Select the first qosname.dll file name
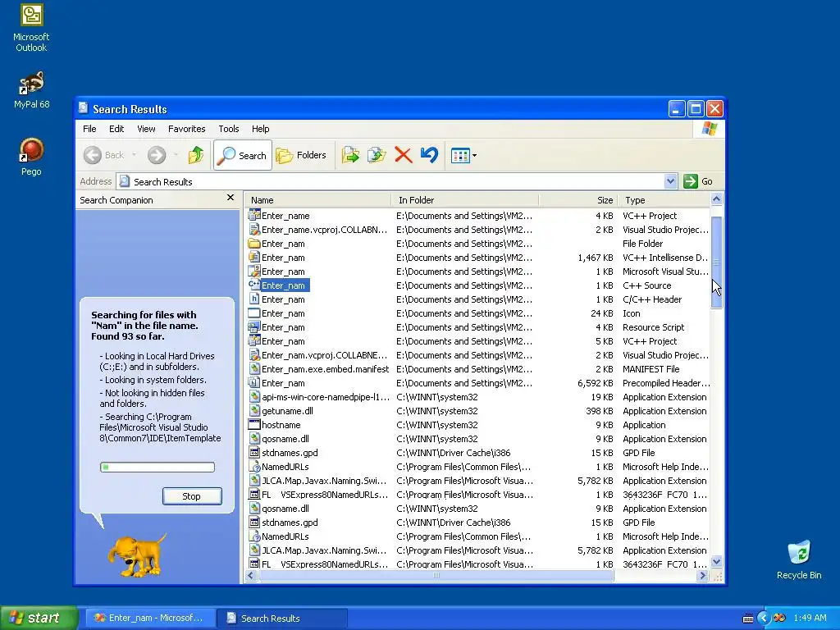Viewport: 840px width, 630px height. [x=285, y=439]
